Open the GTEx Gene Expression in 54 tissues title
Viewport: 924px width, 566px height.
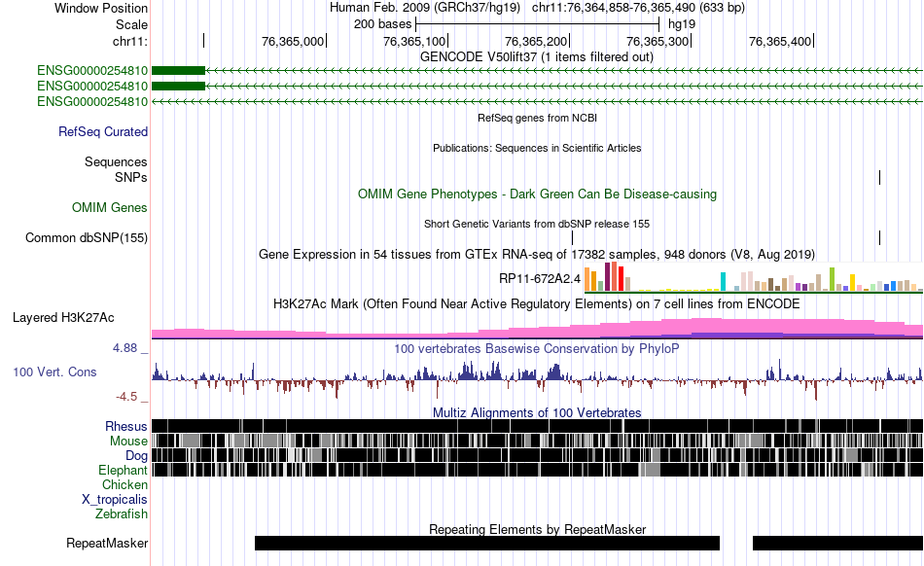pyautogui.click(x=537, y=255)
